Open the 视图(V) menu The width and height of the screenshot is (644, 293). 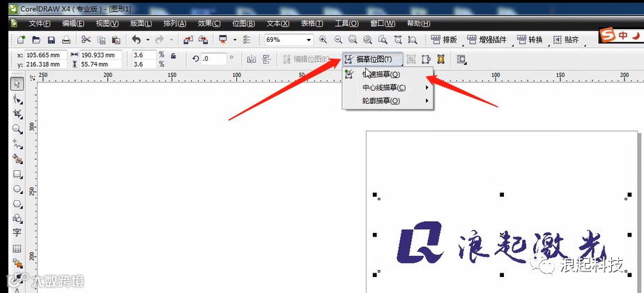tap(107, 24)
